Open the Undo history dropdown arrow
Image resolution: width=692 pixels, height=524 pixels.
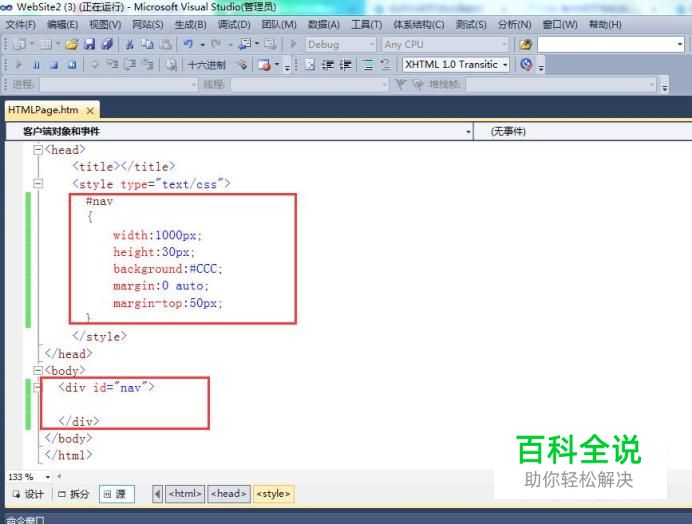(x=202, y=45)
